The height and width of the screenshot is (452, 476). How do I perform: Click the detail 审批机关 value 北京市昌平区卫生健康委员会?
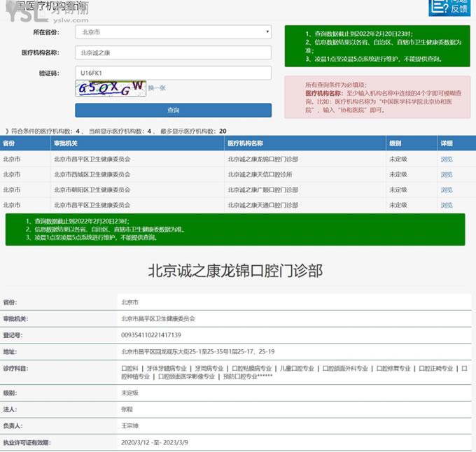coord(158,318)
